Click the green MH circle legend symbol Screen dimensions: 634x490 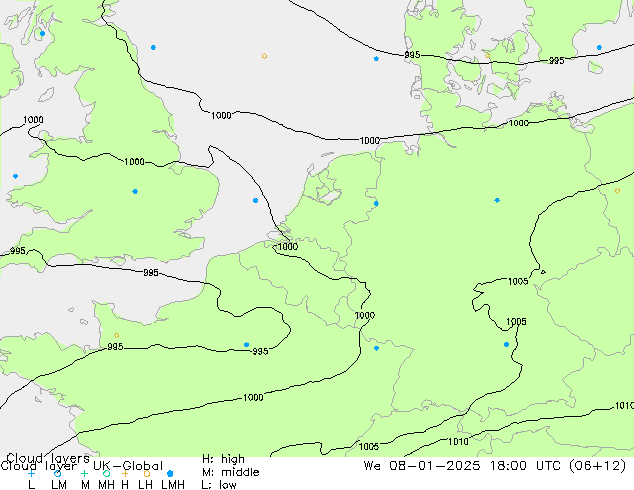106,473
